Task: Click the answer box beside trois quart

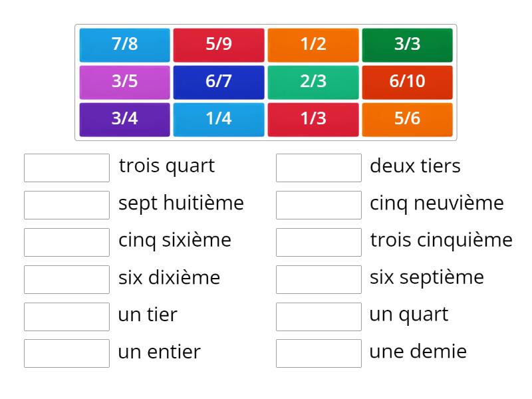Action: [66, 168]
